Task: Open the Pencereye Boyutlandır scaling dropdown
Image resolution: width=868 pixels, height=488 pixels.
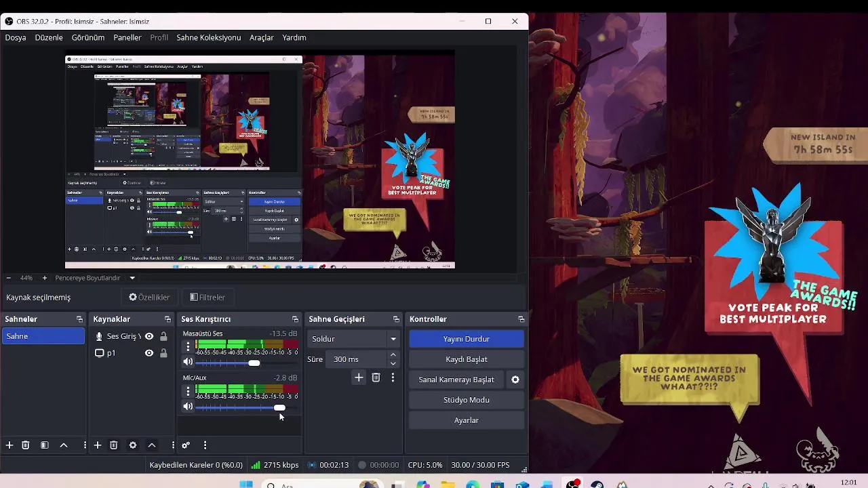Action: tap(95, 278)
